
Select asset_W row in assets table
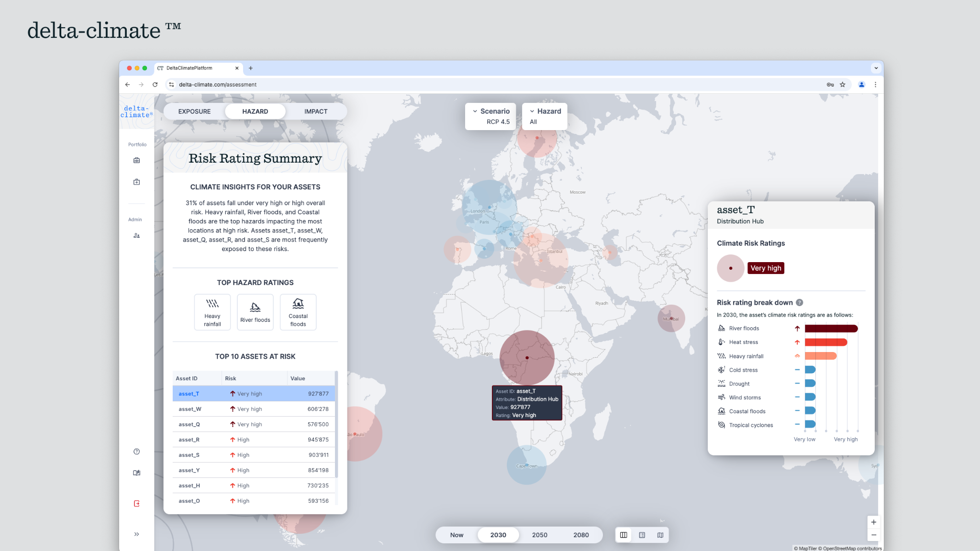point(254,409)
